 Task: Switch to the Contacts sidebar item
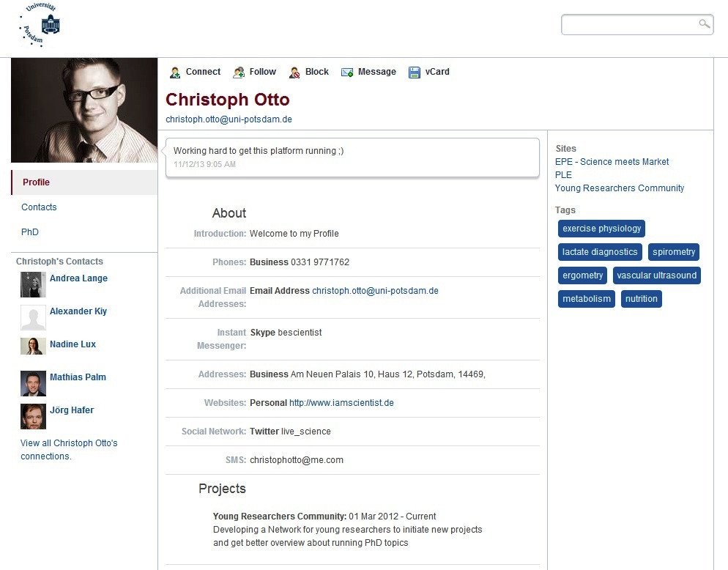coord(39,207)
